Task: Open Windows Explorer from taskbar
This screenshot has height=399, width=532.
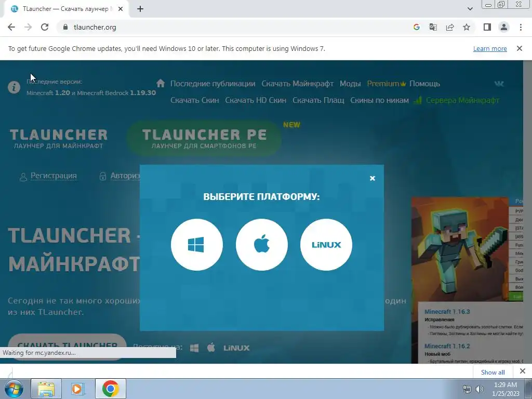Action: [x=46, y=389]
